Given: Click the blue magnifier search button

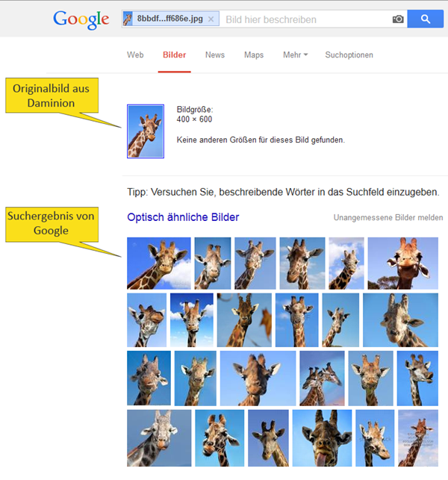Looking at the screenshot, I should [x=426, y=19].
